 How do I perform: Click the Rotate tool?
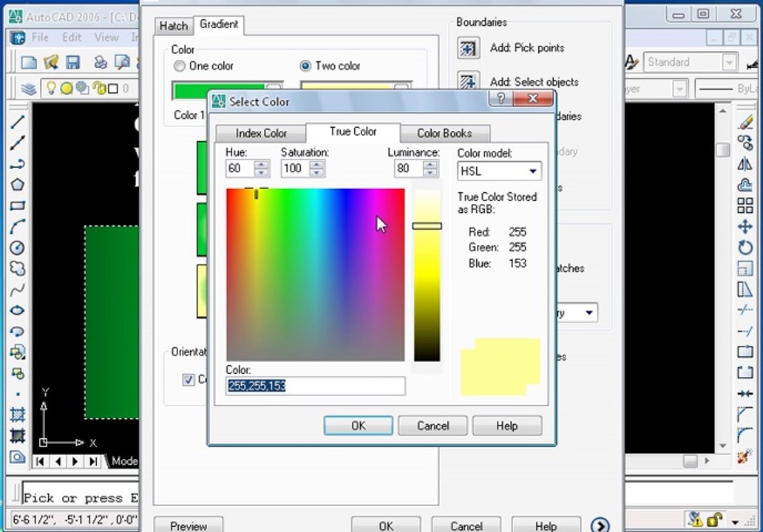tap(745, 248)
